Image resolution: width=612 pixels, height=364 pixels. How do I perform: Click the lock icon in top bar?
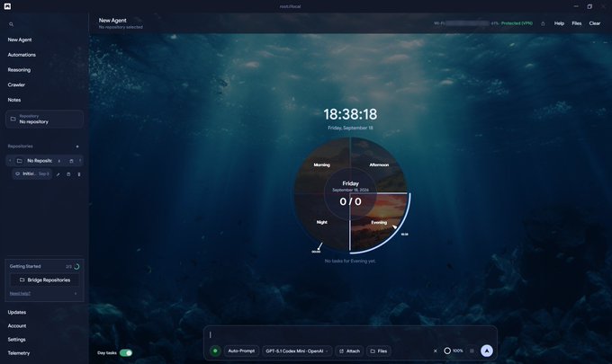543,23
